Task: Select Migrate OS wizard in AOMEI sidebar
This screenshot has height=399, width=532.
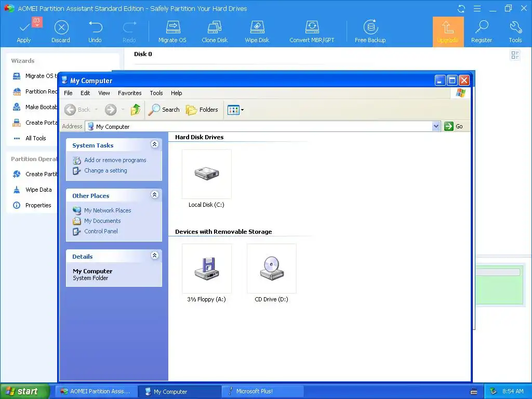Action: pos(35,76)
